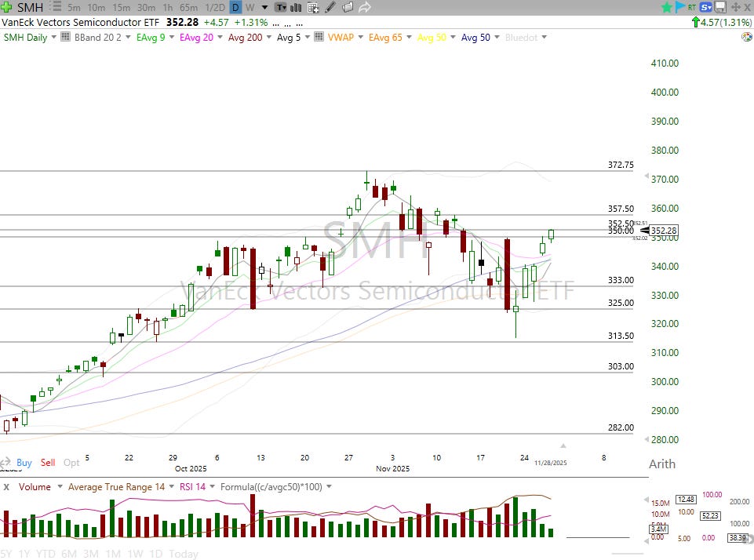Viewport: 754px width, 560px height.
Task: Click the 352.28 current price marker
Action: click(x=664, y=231)
